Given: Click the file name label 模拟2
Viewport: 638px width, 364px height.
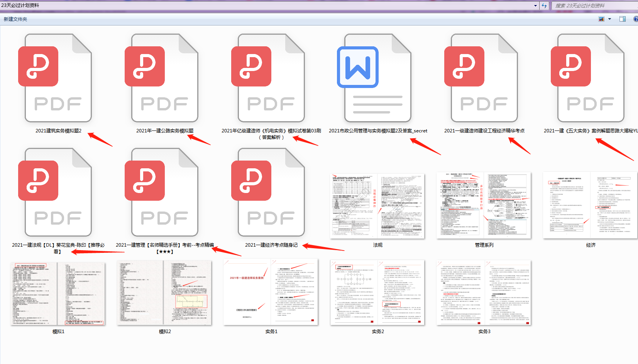Looking at the screenshot, I should pos(165,332).
